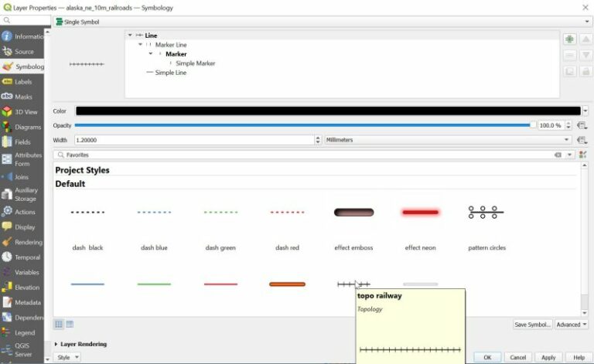Click the 3D View sidebar icon

[7, 112]
